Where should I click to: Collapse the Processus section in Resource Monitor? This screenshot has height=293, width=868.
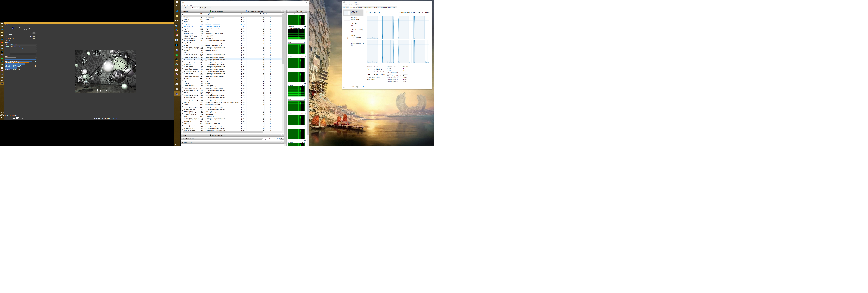282,11
